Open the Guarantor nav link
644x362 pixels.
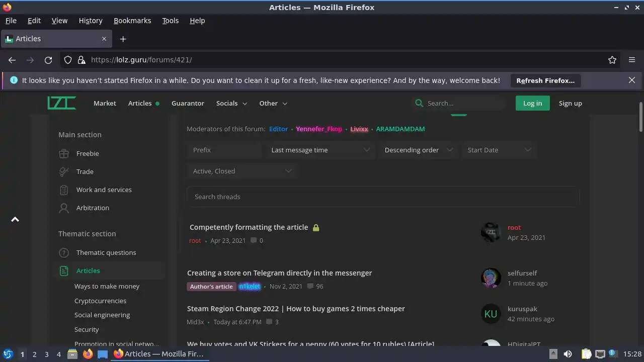[x=188, y=103]
